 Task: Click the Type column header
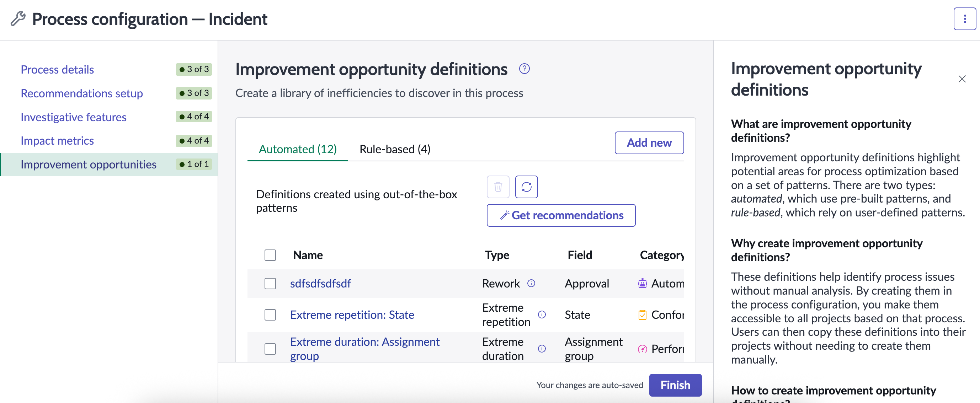496,255
